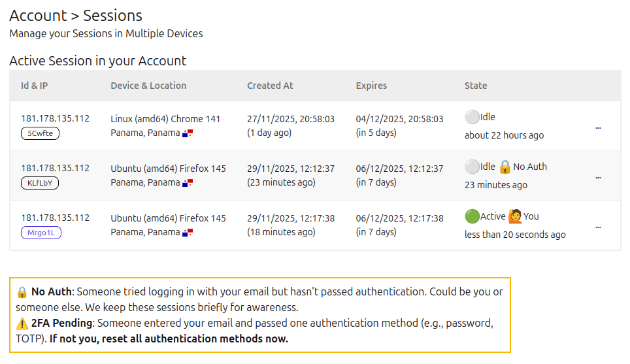Click the grey Idle status circle for 5Cwfte

(x=472, y=118)
